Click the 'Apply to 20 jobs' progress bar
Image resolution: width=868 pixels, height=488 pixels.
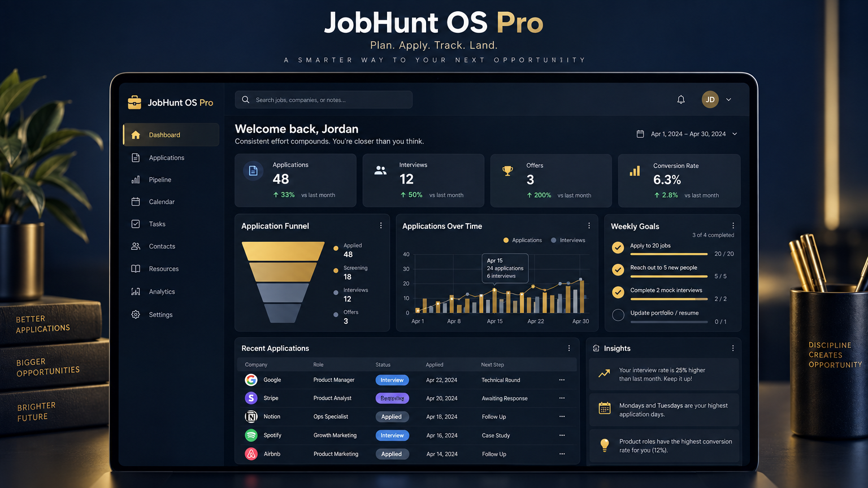point(669,254)
